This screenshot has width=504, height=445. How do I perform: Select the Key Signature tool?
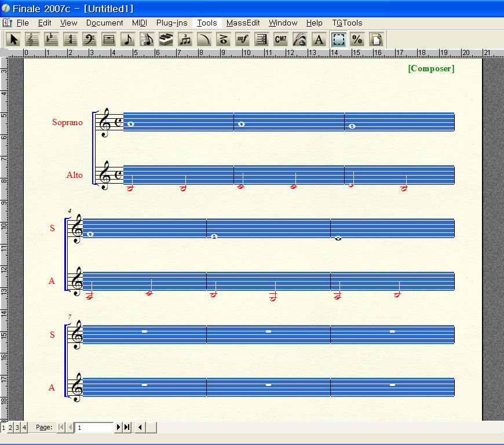52,39
